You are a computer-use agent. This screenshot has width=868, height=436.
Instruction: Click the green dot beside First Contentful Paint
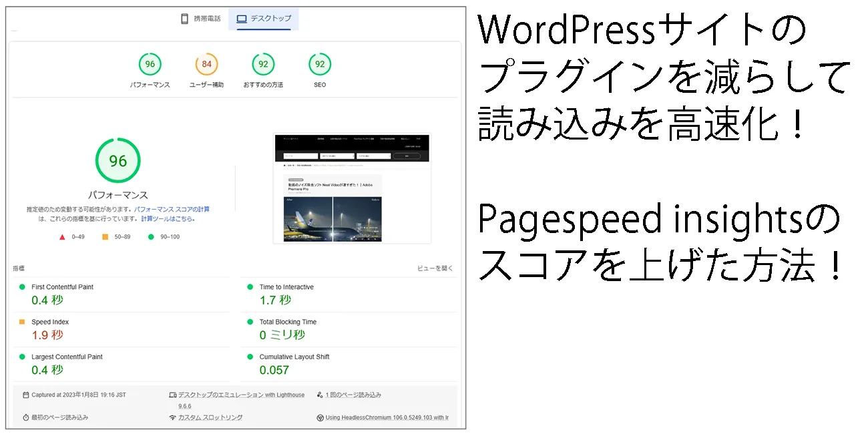click(x=22, y=287)
